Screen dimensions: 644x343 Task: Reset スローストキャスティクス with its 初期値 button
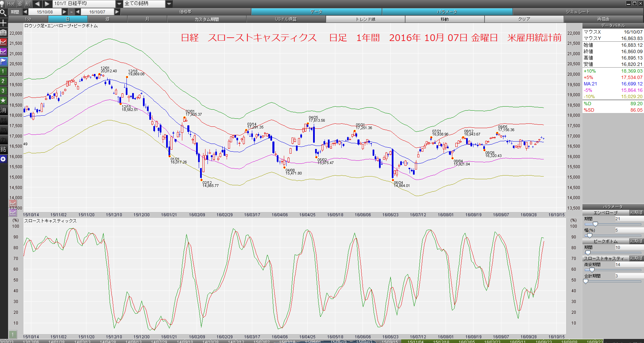point(636,258)
